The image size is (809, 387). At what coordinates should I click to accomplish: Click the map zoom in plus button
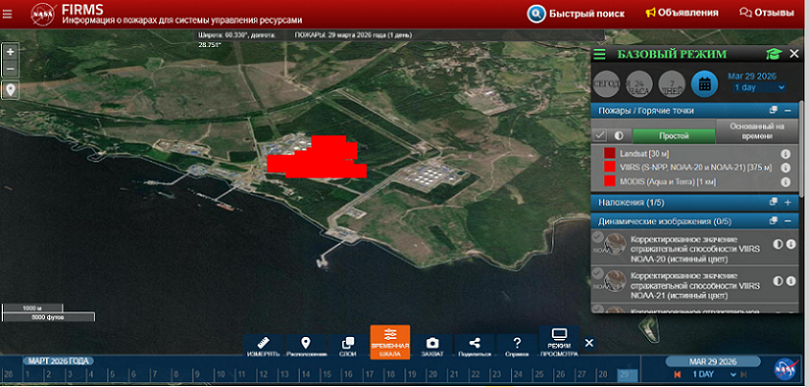[10, 52]
